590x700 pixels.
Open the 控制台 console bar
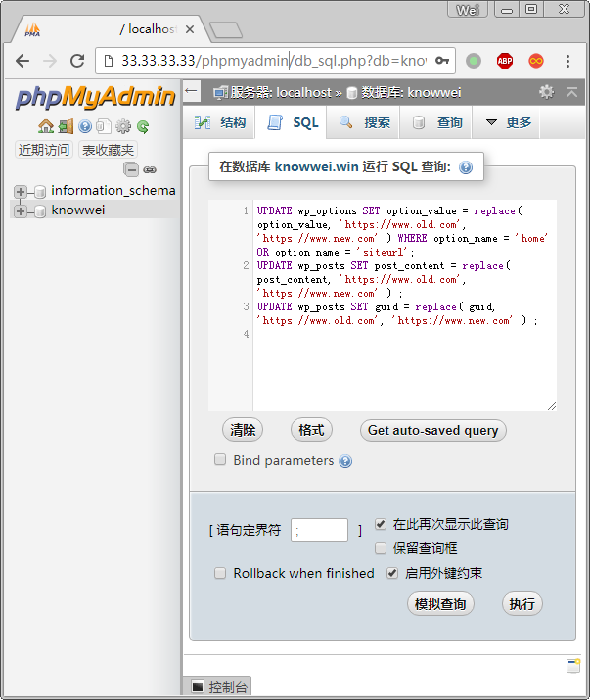tap(217, 686)
